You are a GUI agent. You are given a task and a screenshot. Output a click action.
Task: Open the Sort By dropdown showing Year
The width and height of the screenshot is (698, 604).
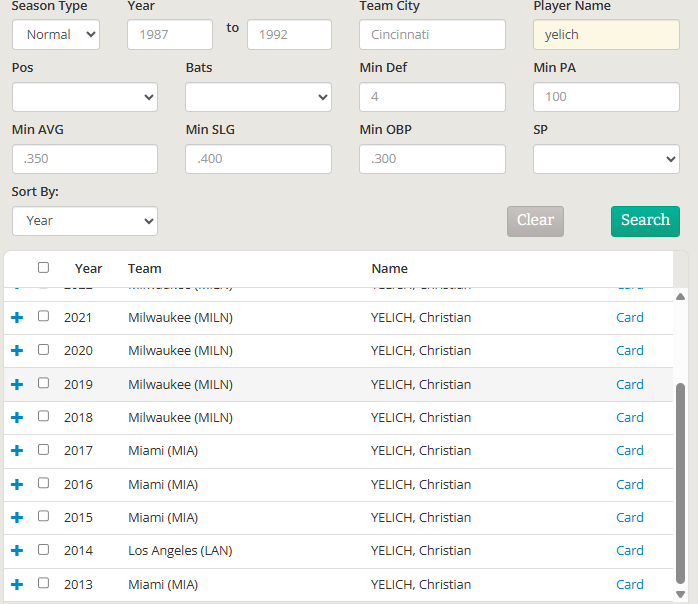(x=85, y=221)
